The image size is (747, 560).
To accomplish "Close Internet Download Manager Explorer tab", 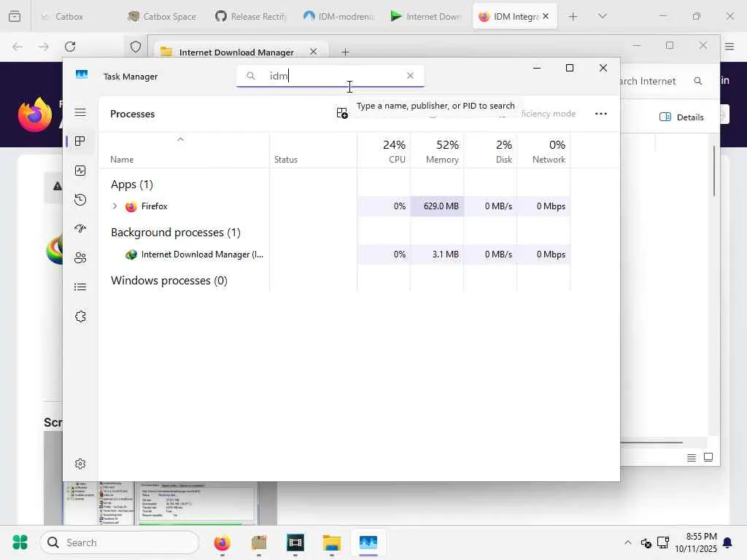I will [313, 52].
